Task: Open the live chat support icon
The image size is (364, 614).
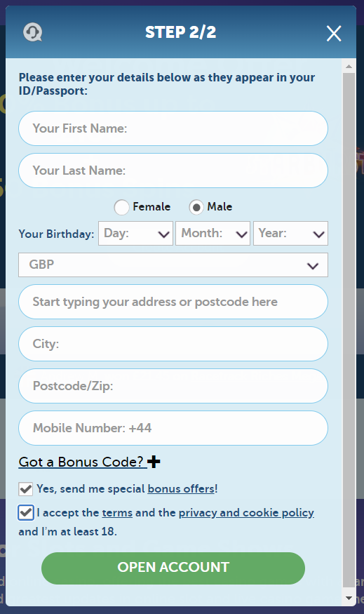Action: point(32,32)
